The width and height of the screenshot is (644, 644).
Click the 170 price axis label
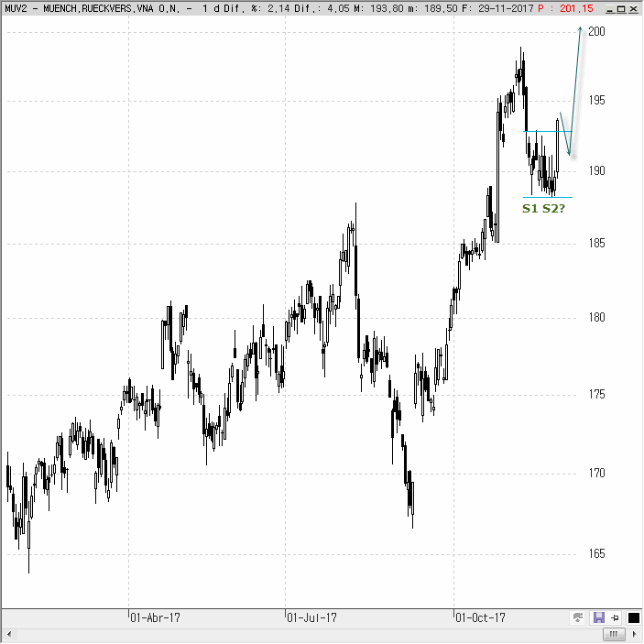[x=596, y=473]
